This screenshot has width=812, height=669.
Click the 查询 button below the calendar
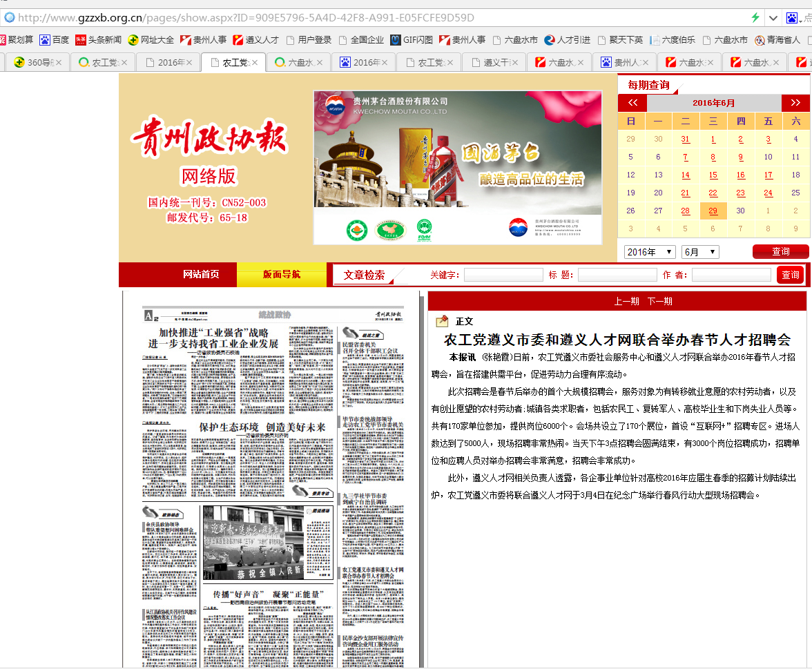[780, 252]
